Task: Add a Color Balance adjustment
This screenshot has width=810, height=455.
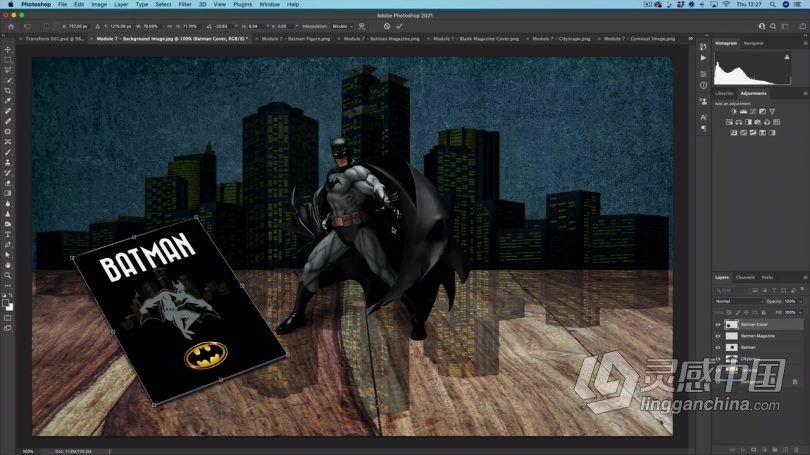Action: click(739, 122)
